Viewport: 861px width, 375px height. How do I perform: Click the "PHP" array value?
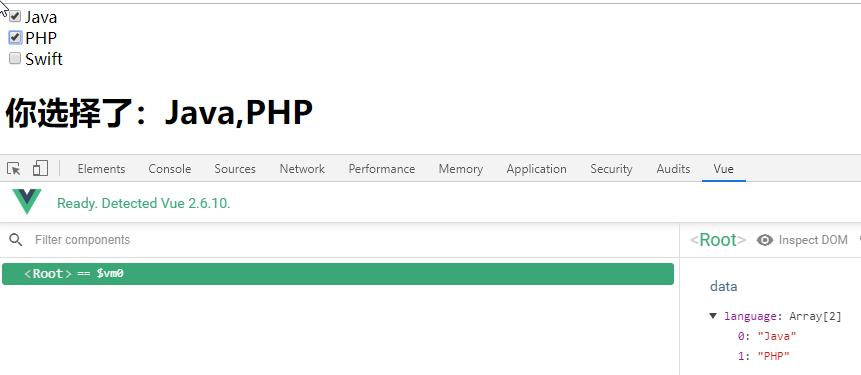coord(773,356)
